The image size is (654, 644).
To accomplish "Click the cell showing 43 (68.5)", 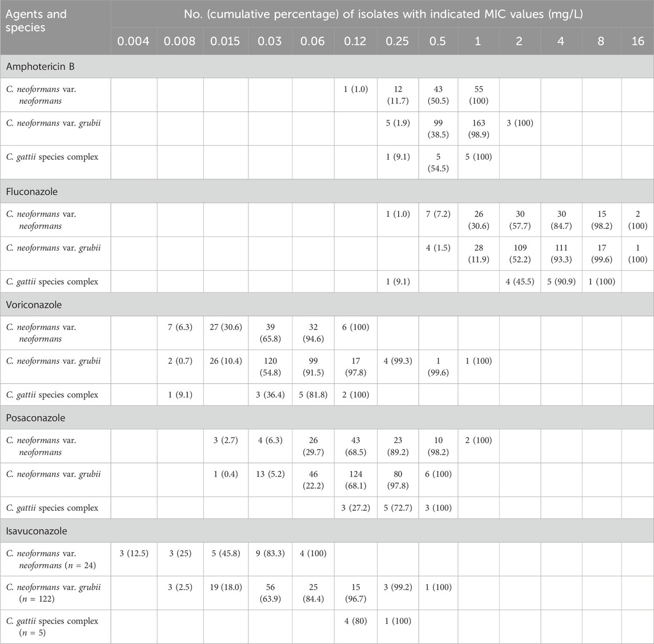I will tap(355, 446).
